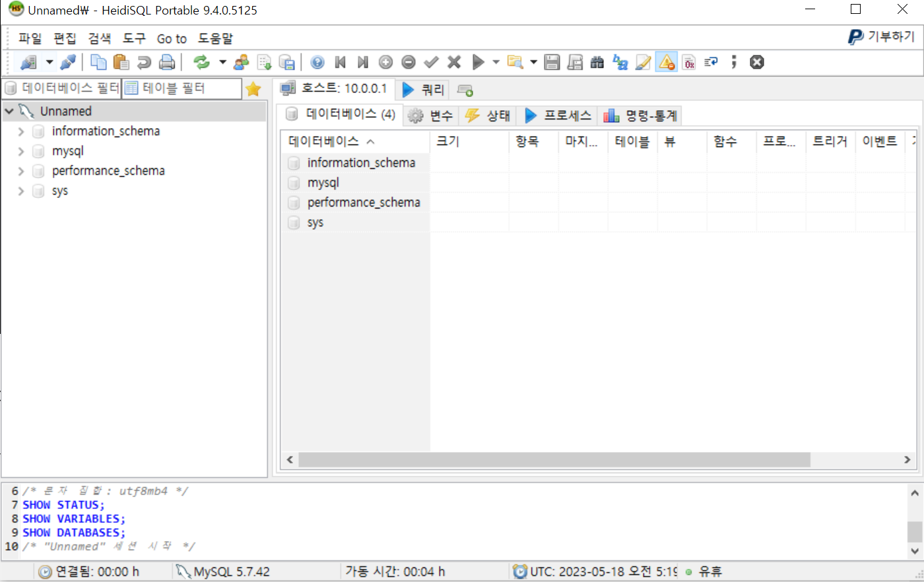Open the User manager icon
The image size is (924, 582).
coord(241,62)
